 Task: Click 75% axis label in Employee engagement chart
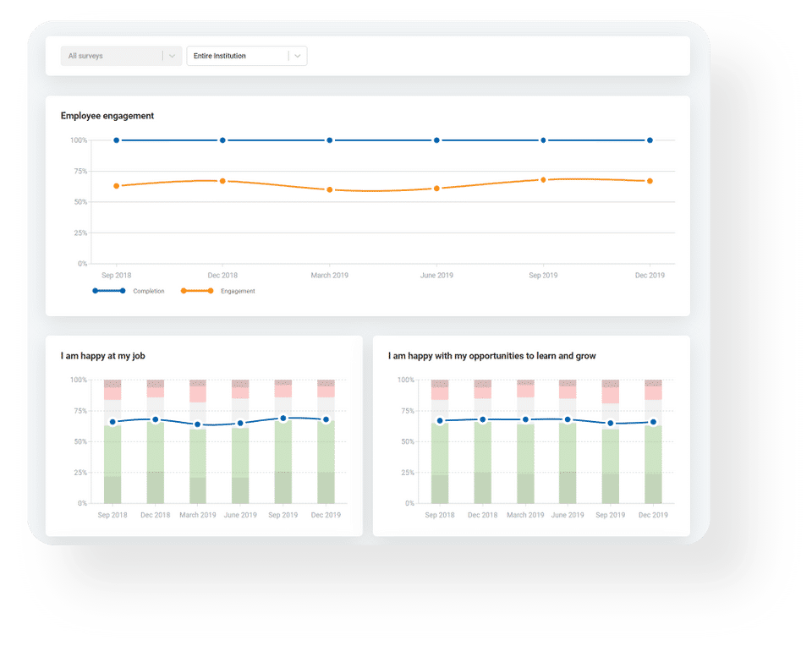(x=80, y=172)
